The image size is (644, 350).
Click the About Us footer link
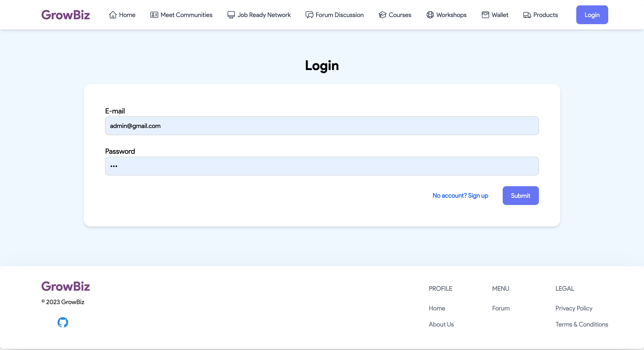[x=441, y=324]
